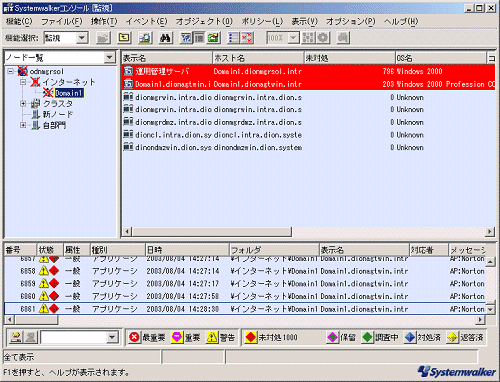Open the ヘルプ menu
Screen dimensions: 500x382
pos(401,21)
